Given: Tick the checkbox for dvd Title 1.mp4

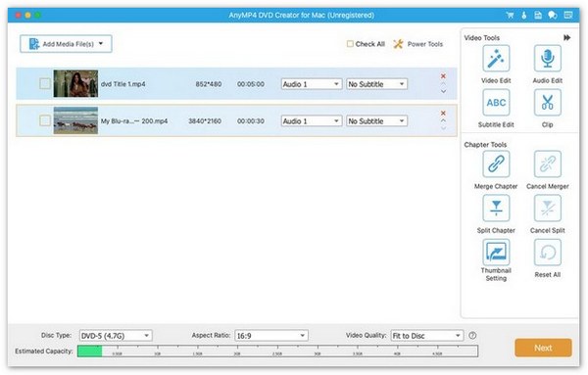Looking at the screenshot, I should [x=45, y=83].
